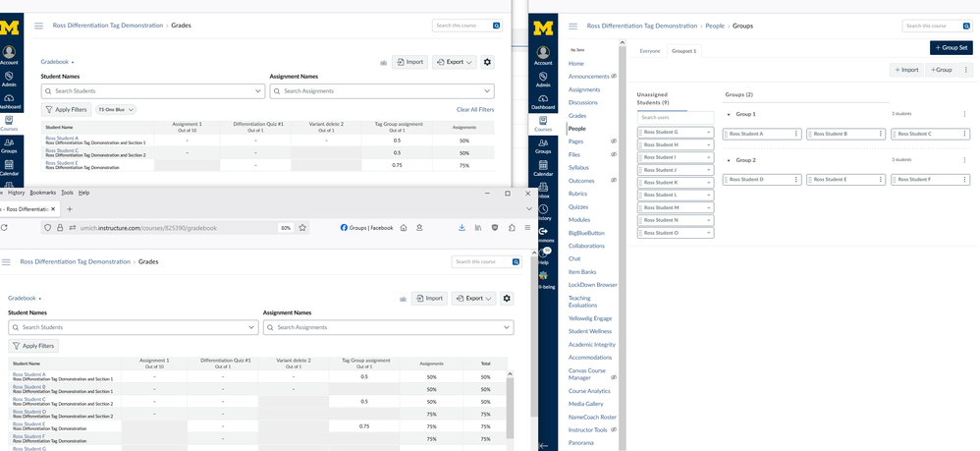
Task: Open Ross Student E link in top-left Gradebook
Action: coord(62,163)
